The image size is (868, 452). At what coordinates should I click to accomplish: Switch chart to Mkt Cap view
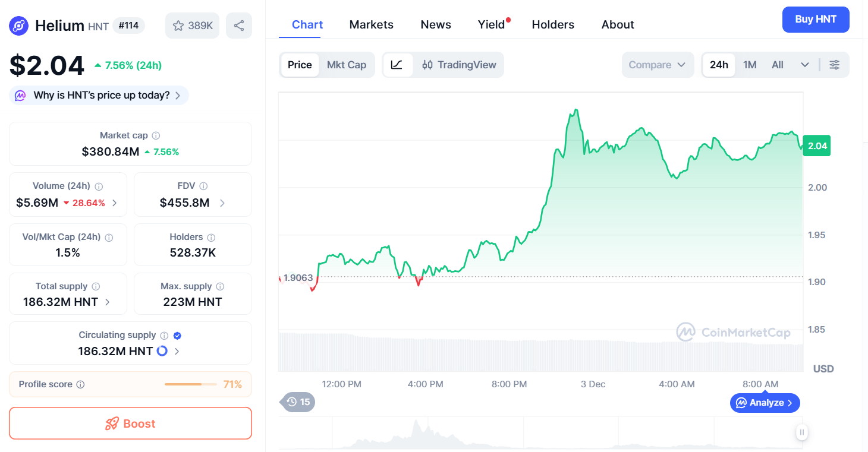coord(347,64)
